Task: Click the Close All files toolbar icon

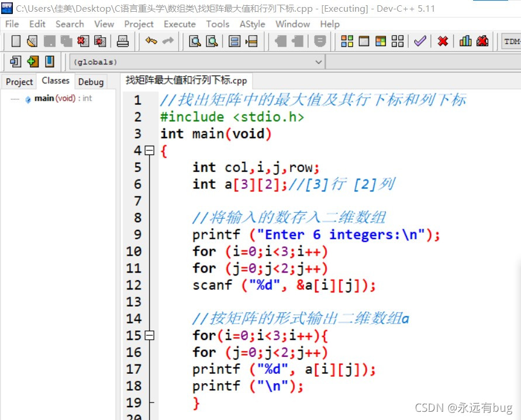Action: click(x=100, y=41)
